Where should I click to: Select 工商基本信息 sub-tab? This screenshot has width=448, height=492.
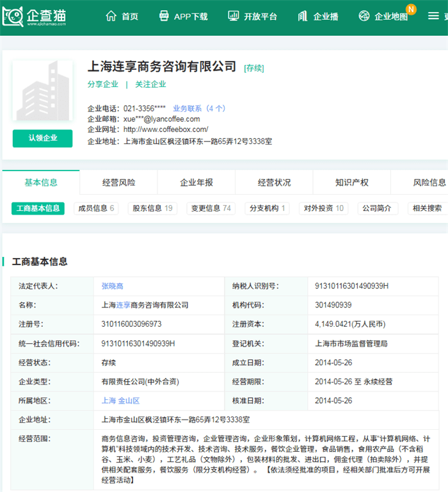pos(38,208)
